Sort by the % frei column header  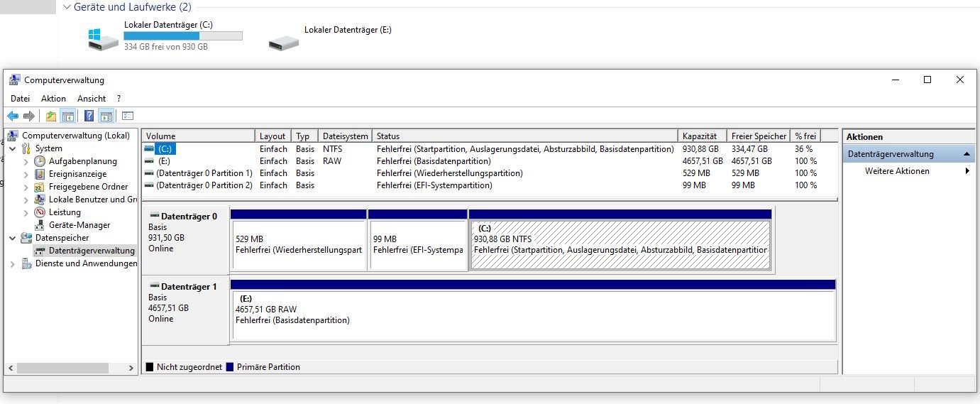[805, 136]
